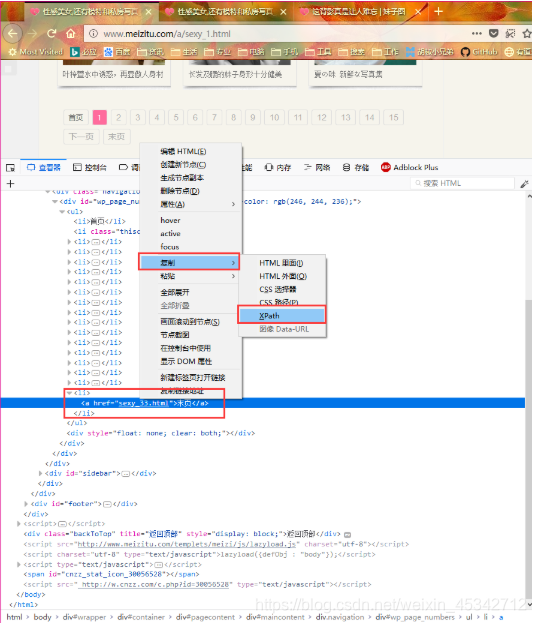Open the 手机 bookmarks folder
The height and width of the screenshot is (623, 536).
(x=284, y=52)
